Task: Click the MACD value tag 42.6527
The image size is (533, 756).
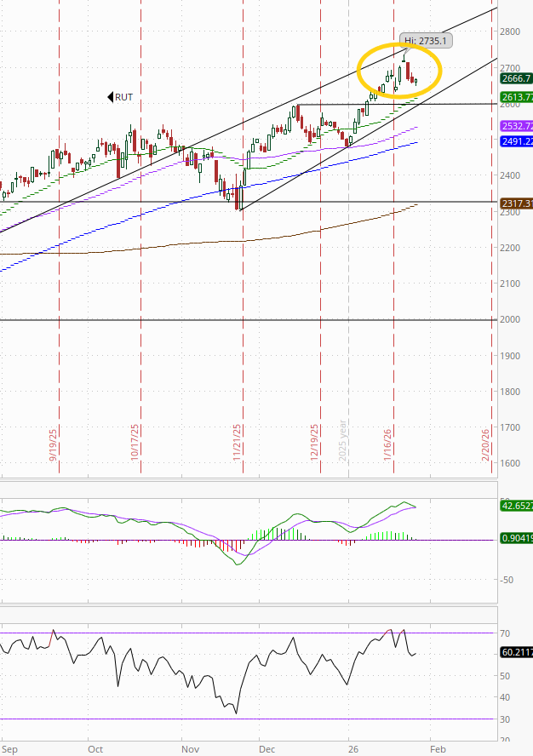Action: click(517, 506)
